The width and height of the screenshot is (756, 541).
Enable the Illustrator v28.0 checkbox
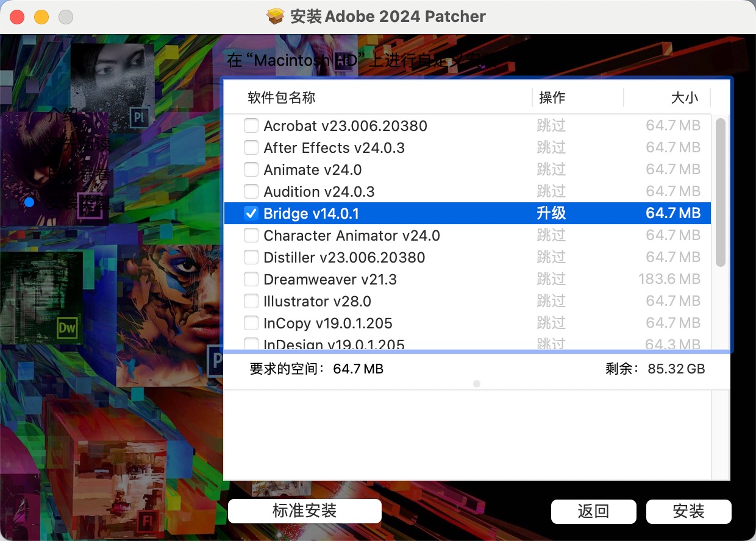251,302
